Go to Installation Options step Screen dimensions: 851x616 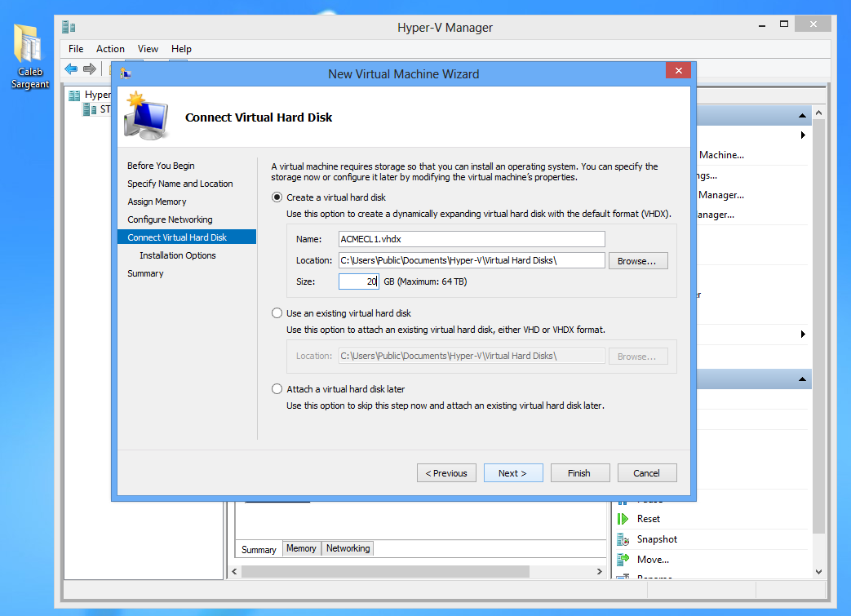[x=178, y=255]
